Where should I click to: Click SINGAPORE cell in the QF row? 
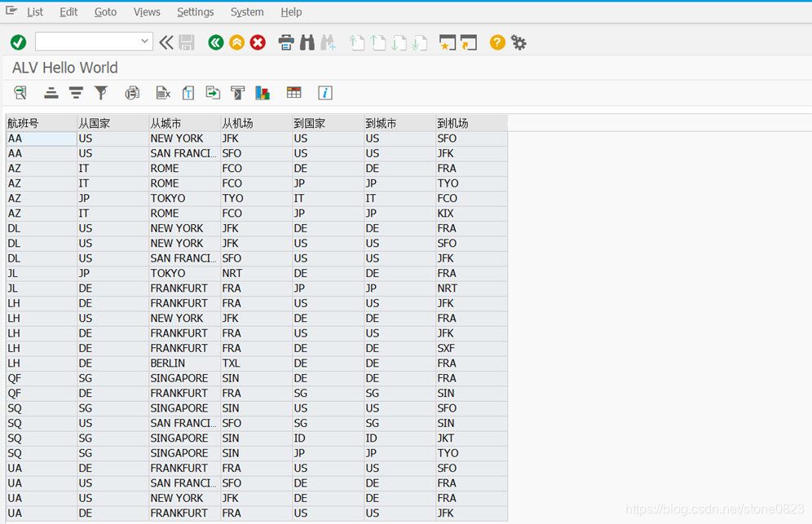[184, 378]
